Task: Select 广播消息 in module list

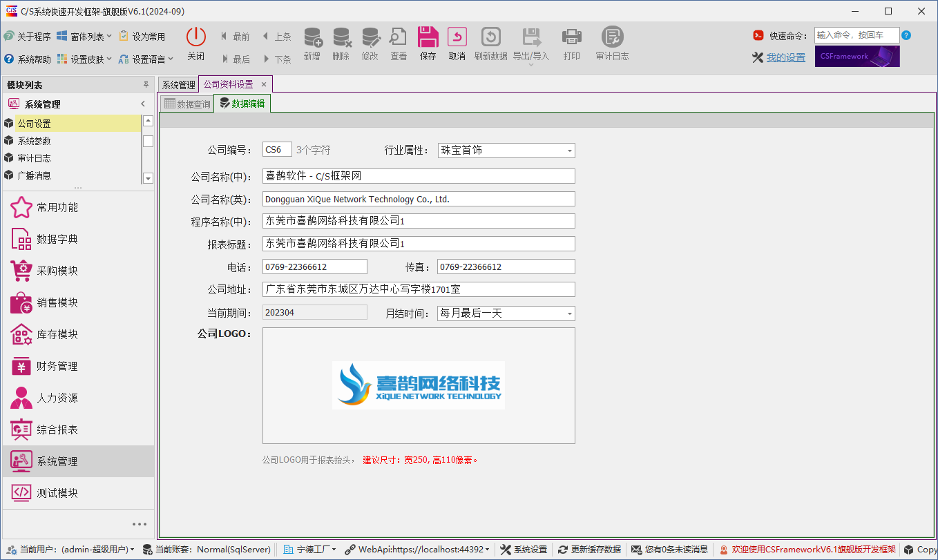Action: click(71, 175)
